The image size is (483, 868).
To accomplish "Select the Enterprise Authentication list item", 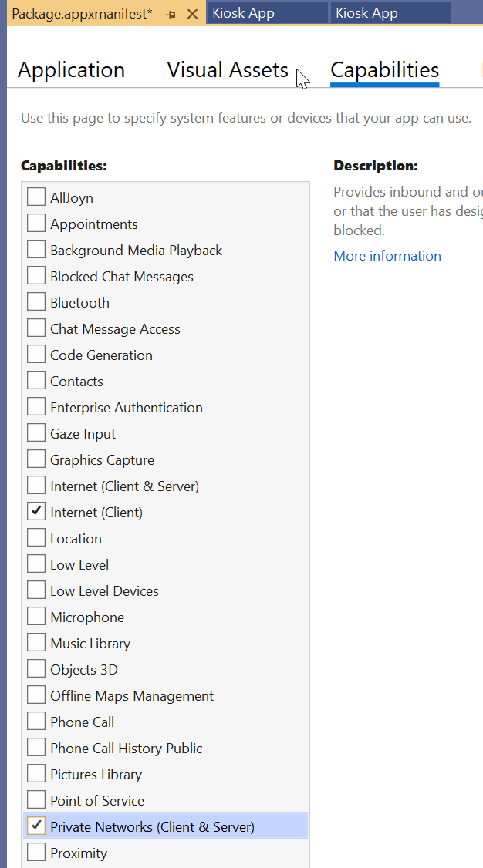I will coord(127,408).
